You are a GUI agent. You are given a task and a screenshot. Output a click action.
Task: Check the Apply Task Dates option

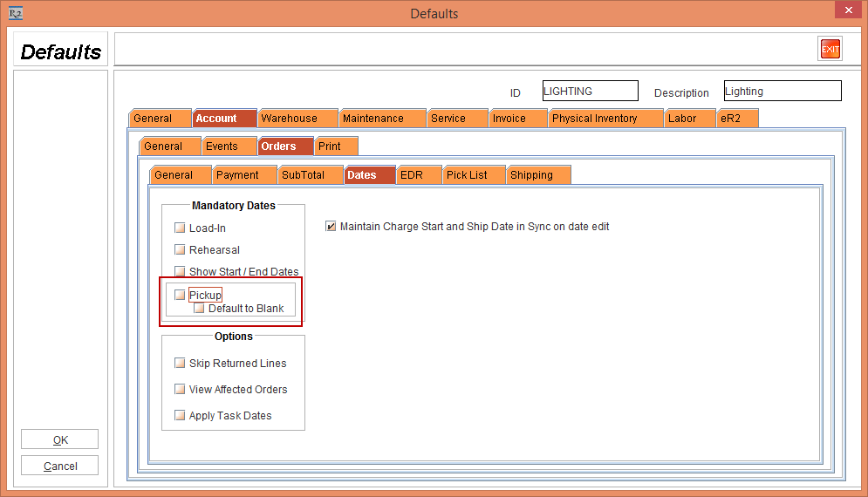(181, 416)
